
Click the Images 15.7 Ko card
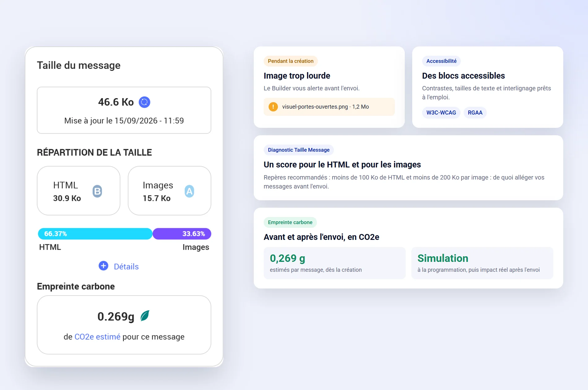(170, 191)
